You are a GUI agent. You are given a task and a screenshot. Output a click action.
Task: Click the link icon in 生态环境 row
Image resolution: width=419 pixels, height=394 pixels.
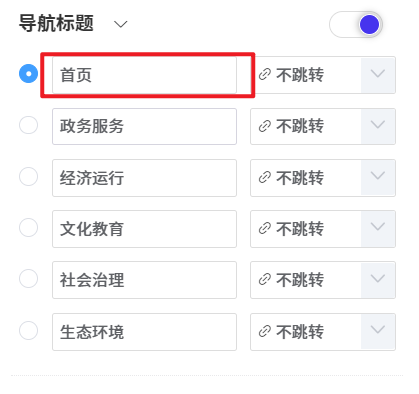click(x=265, y=332)
